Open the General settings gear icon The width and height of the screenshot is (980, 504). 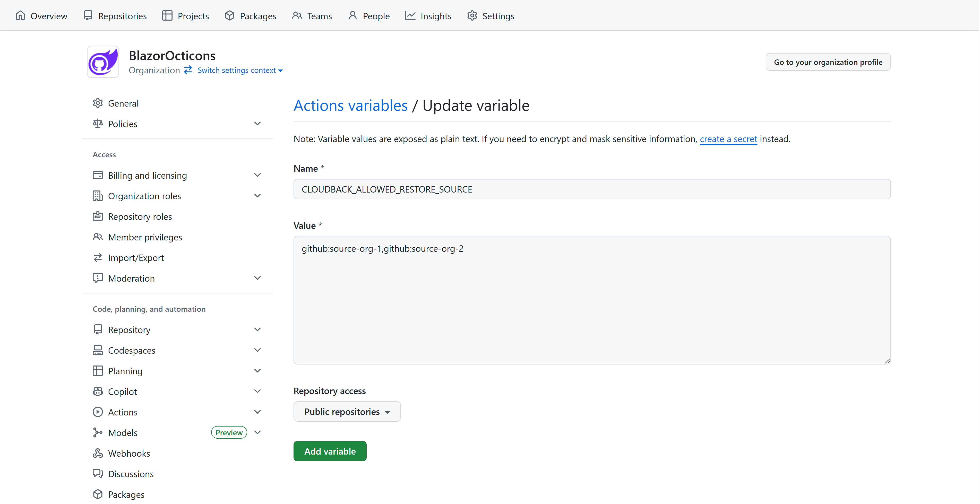tap(98, 103)
